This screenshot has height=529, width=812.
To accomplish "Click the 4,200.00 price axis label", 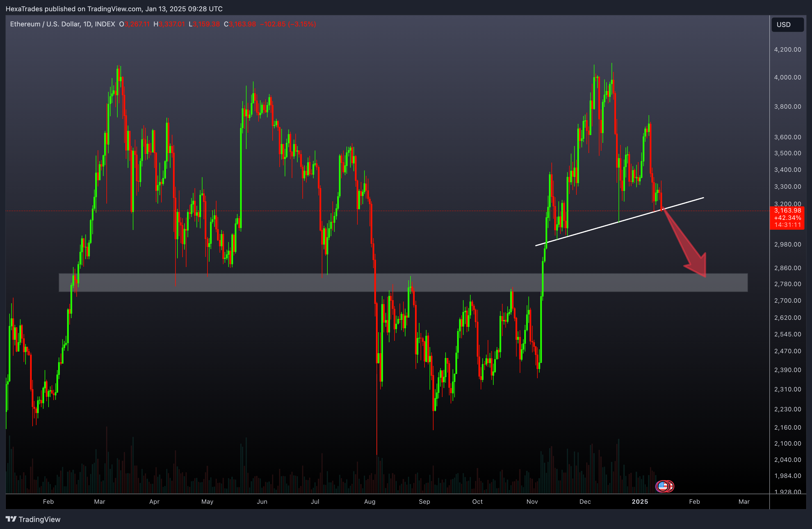I will [788, 49].
